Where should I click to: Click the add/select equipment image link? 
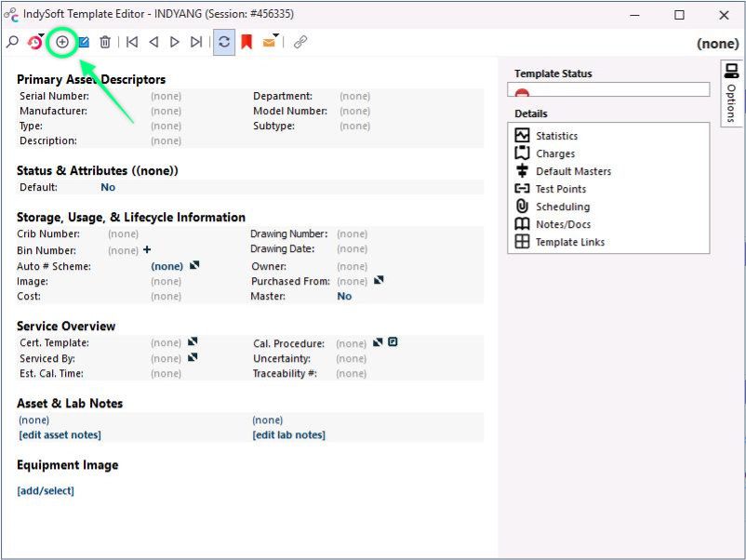tap(46, 490)
